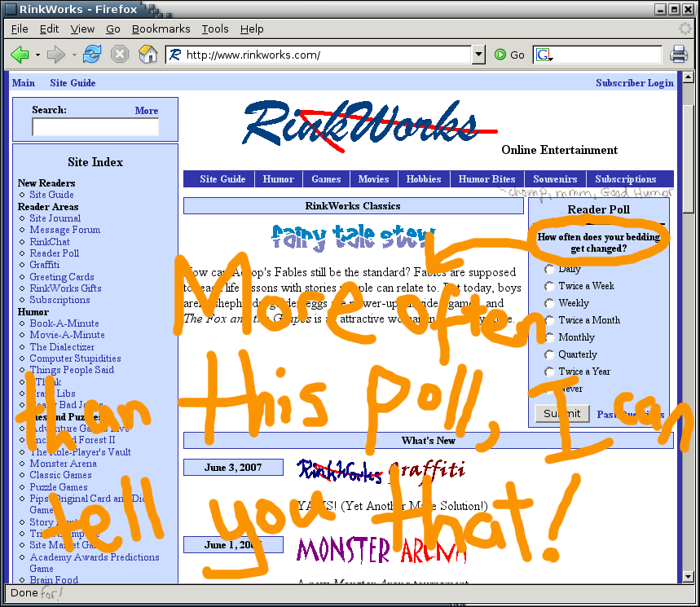
Task: Select the Twice a Month radio button
Action: click(x=549, y=320)
